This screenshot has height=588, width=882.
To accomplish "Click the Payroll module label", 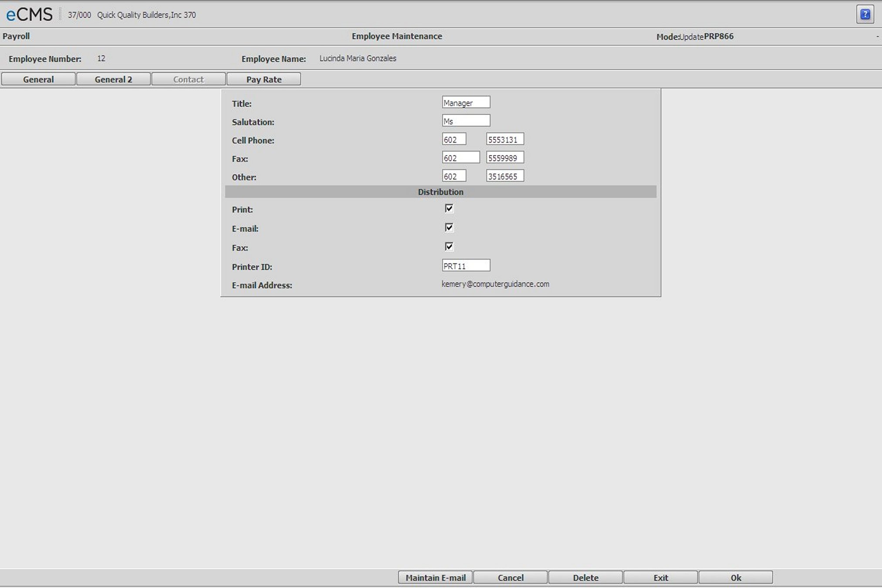I will point(16,36).
